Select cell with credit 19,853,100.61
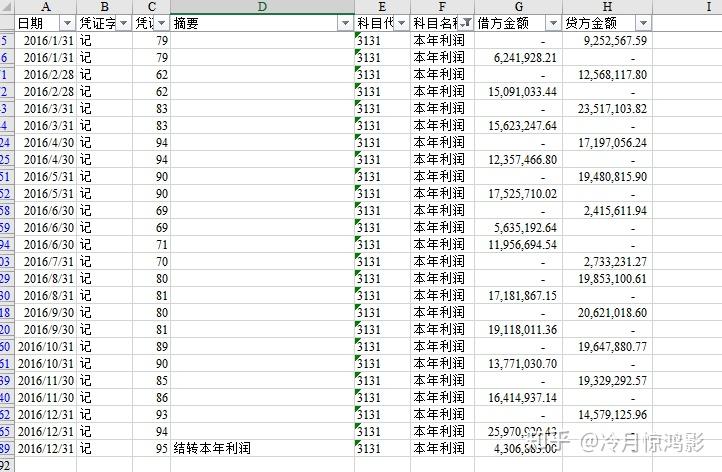The width and height of the screenshot is (722, 472). pyautogui.click(x=607, y=279)
